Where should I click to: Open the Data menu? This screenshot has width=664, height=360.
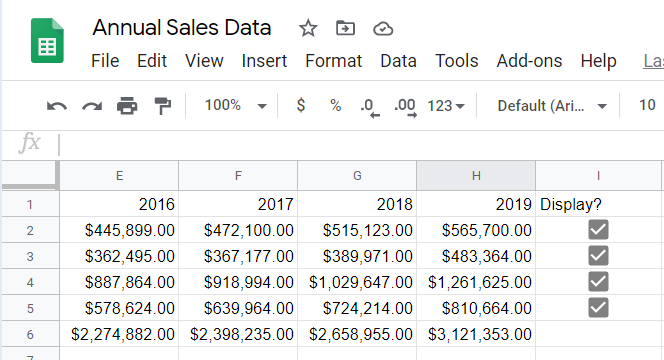click(x=398, y=61)
